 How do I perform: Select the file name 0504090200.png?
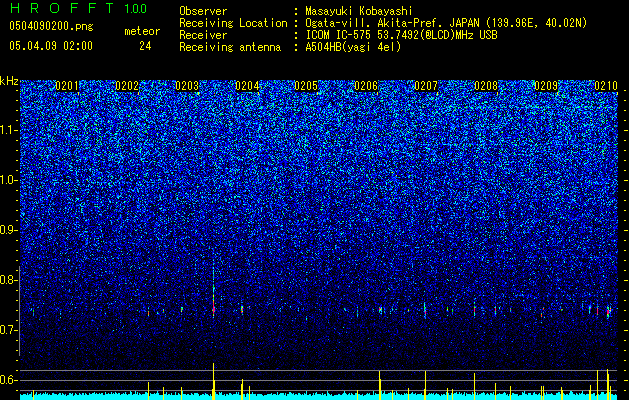tap(51, 27)
